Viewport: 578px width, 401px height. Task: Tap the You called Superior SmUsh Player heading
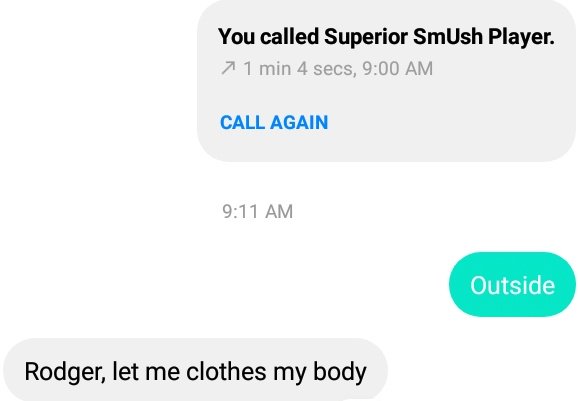click(386, 36)
